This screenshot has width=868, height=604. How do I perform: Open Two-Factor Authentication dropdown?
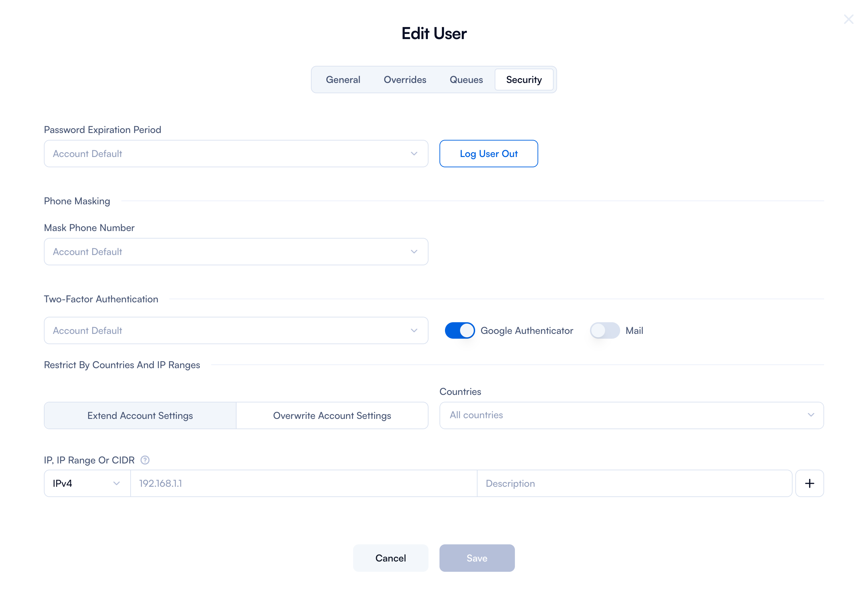pos(236,330)
